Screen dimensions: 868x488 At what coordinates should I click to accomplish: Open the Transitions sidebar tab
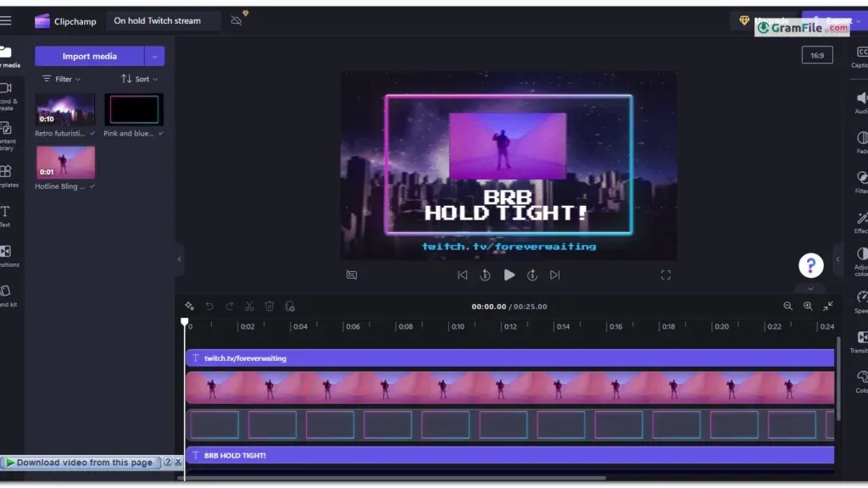pyautogui.click(x=8, y=256)
